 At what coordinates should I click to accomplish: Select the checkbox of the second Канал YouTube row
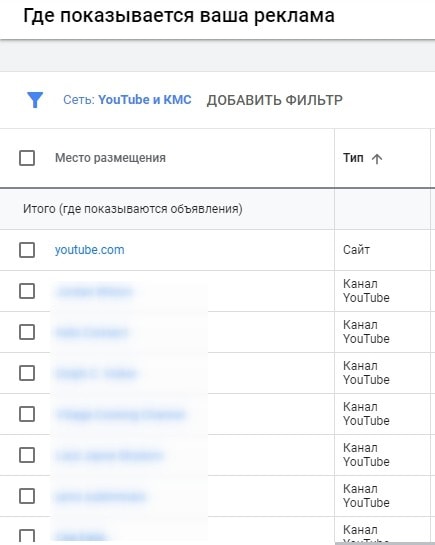(x=27, y=332)
